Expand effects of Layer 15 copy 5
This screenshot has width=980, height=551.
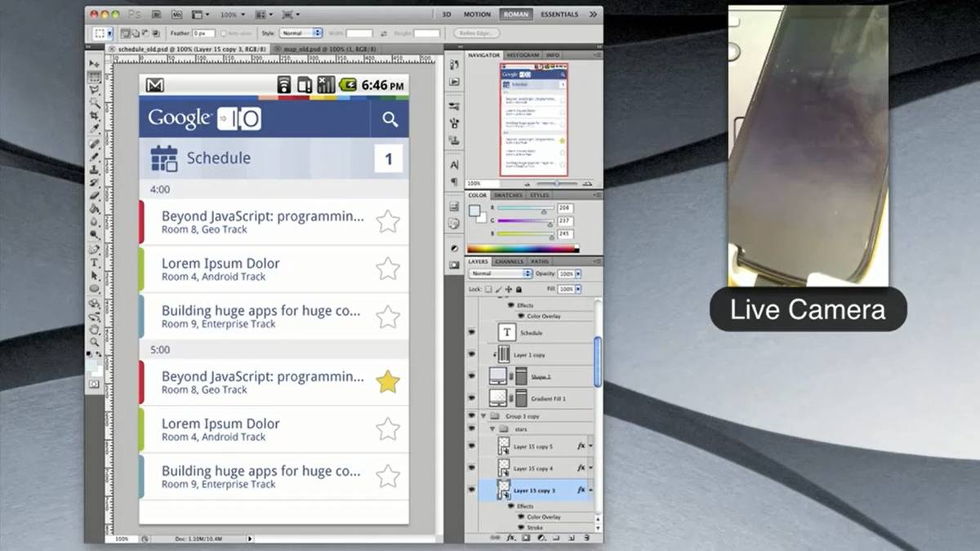590,447
